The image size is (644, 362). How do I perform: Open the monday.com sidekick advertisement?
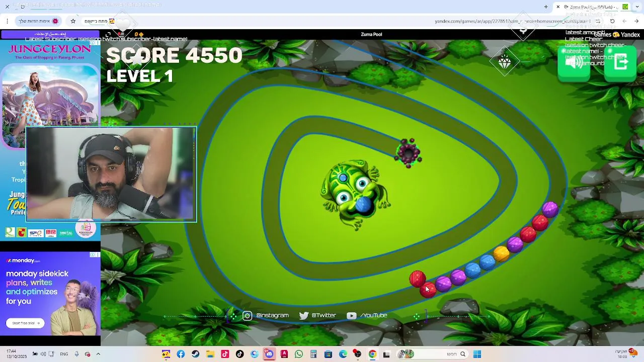coord(50,293)
